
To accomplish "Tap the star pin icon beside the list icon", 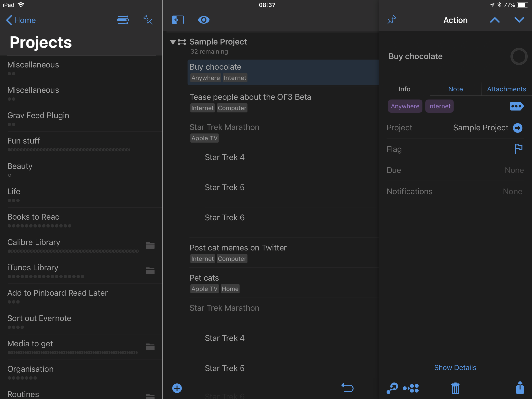I will tap(148, 20).
